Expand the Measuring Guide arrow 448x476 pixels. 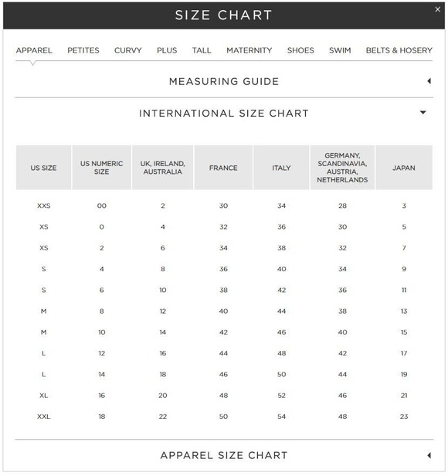coord(429,81)
